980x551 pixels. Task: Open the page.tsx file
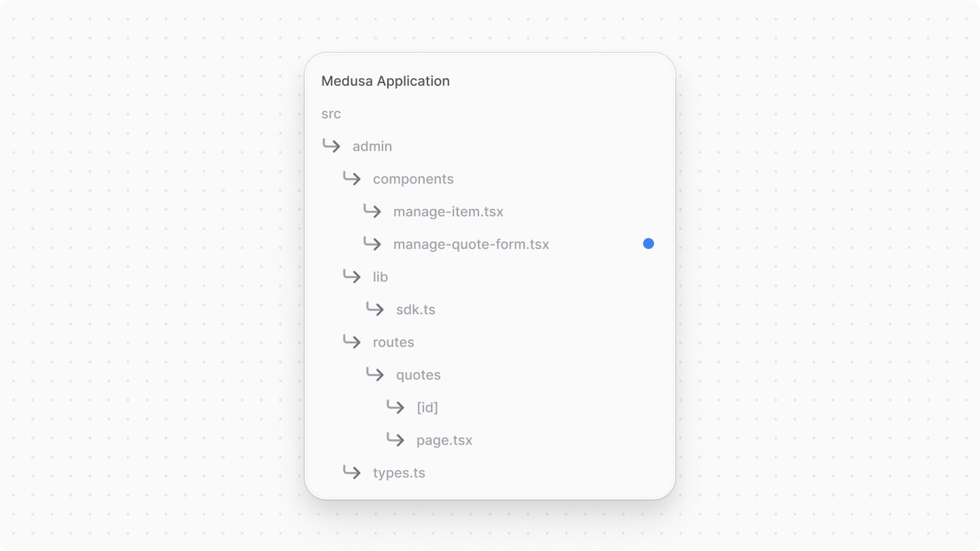coord(444,439)
